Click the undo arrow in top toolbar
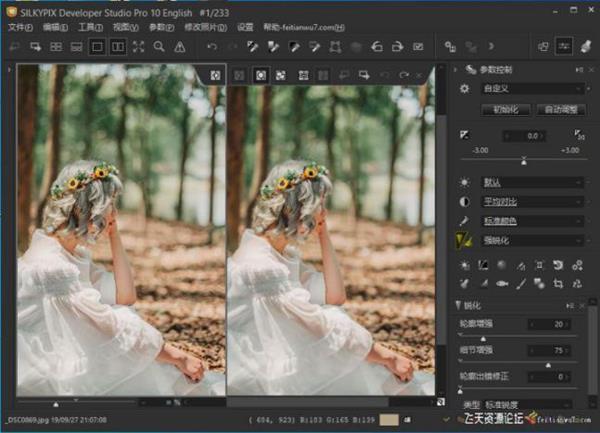This screenshot has width=600, height=433. [x=211, y=47]
